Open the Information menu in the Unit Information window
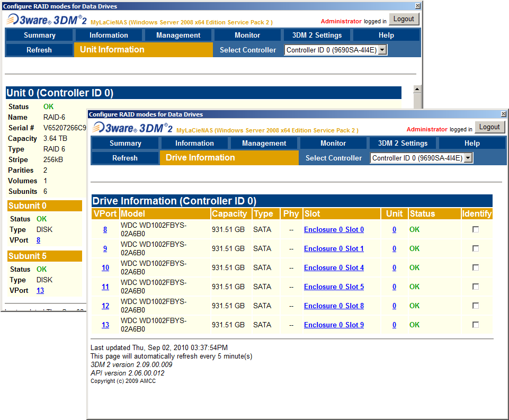 [109, 35]
